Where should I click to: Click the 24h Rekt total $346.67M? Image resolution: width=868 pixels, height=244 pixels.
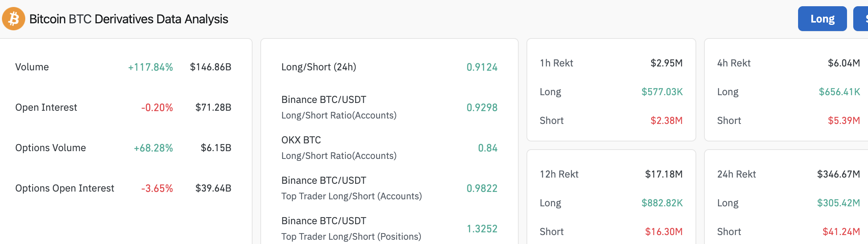click(x=838, y=174)
